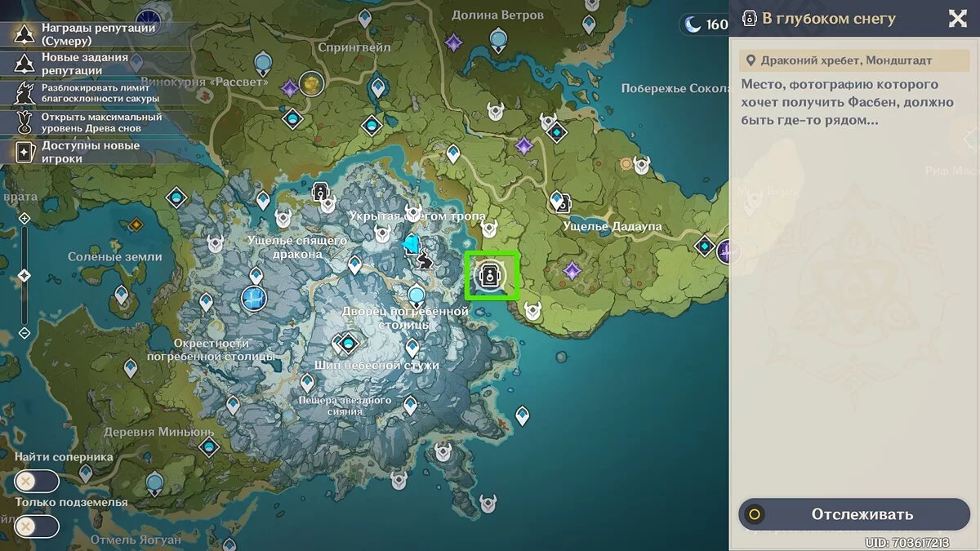This screenshot has height=551, width=980.
Task: Click the golden boss icon near Винокурня «Рассвет»
Action: pos(310,82)
